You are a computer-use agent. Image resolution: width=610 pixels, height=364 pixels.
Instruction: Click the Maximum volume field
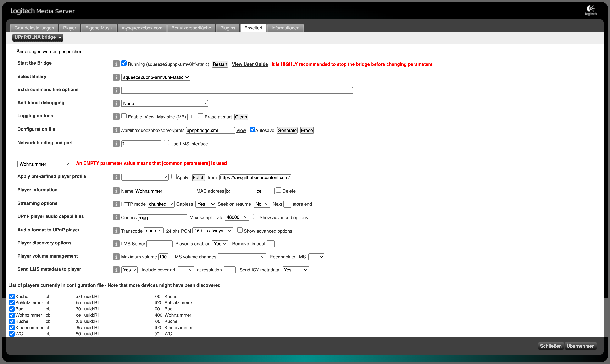pyautogui.click(x=163, y=257)
